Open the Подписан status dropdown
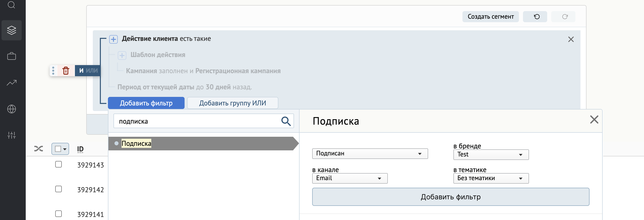The height and width of the screenshot is (220, 644). tap(370, 154)
